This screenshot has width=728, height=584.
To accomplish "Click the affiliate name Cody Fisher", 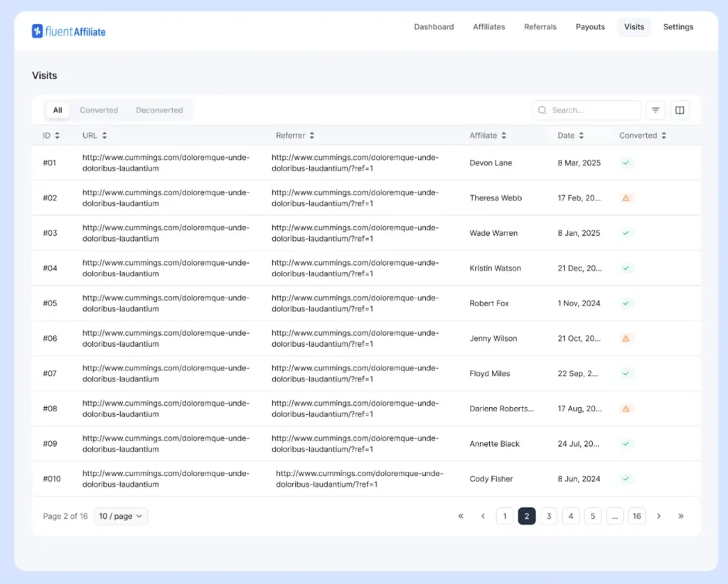I will 491,479.
